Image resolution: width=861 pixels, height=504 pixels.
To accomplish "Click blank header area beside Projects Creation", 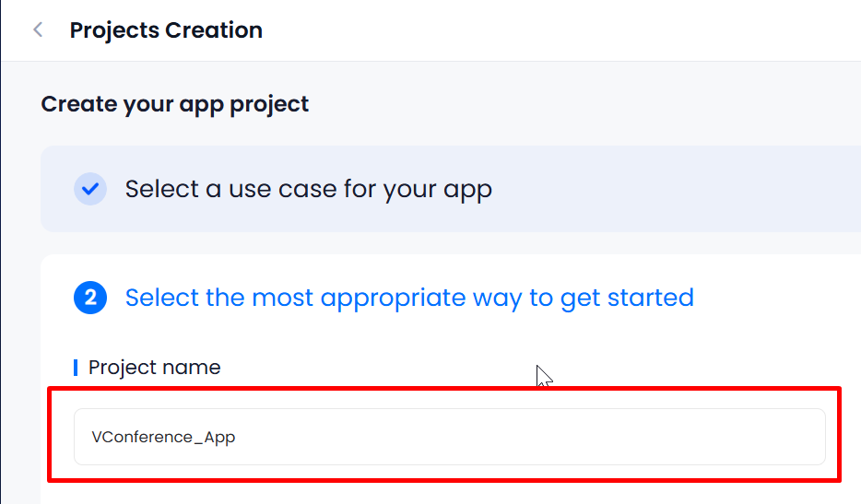I will (560, 30).
